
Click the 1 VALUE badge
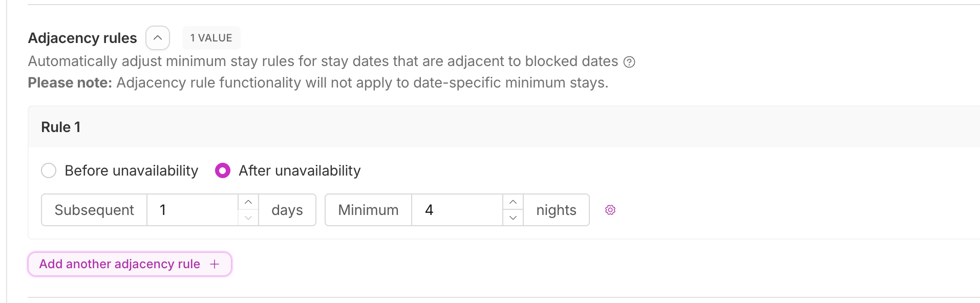(211, 38)
